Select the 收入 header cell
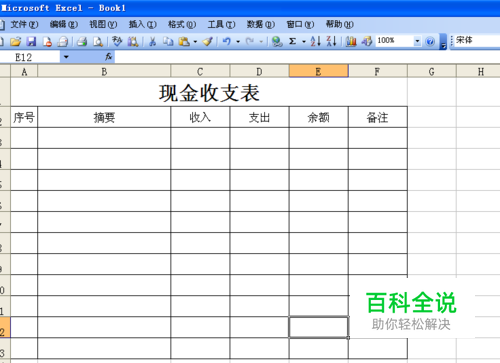Image resolution: width=500 pixels, height=363 pixels. [x=200, y=117]
